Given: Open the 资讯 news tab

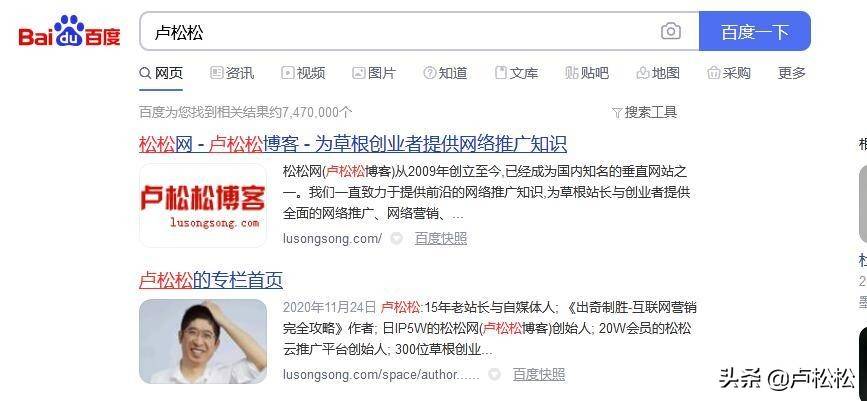Looking at the screenshot, I should (232, 72).
